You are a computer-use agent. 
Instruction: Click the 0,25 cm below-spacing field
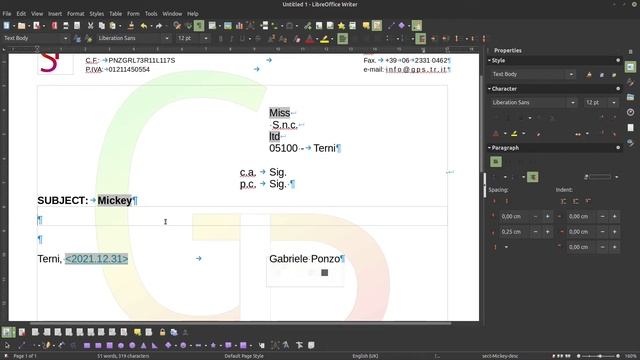pyautogui.click(x=515, y=232)
